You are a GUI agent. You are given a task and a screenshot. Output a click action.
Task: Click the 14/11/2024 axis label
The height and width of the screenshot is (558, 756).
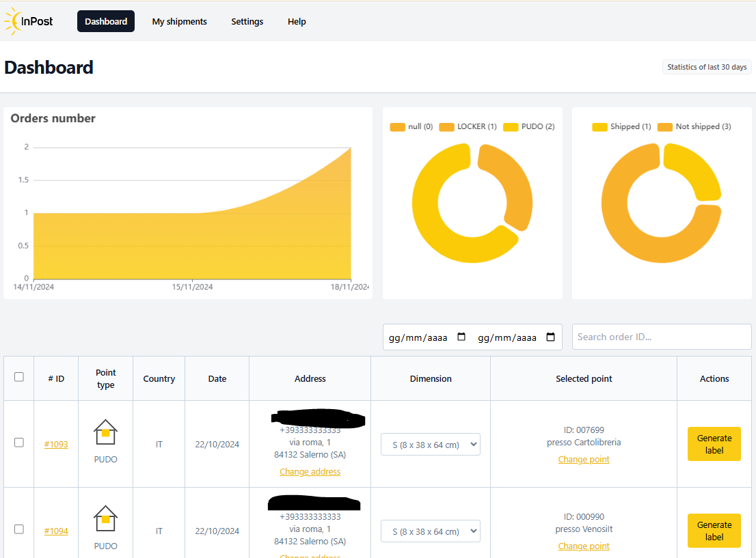click(33, 287)
